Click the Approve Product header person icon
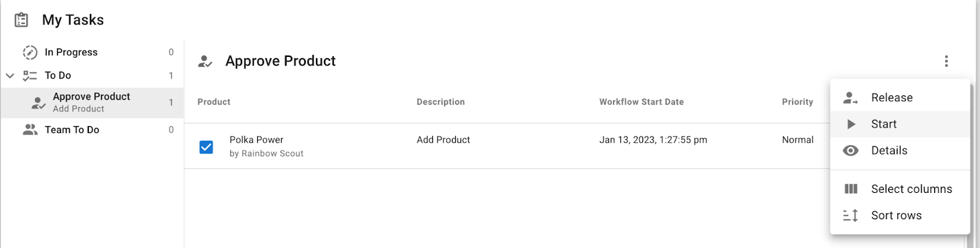This screenshot has width=980, height=248. 205,61
